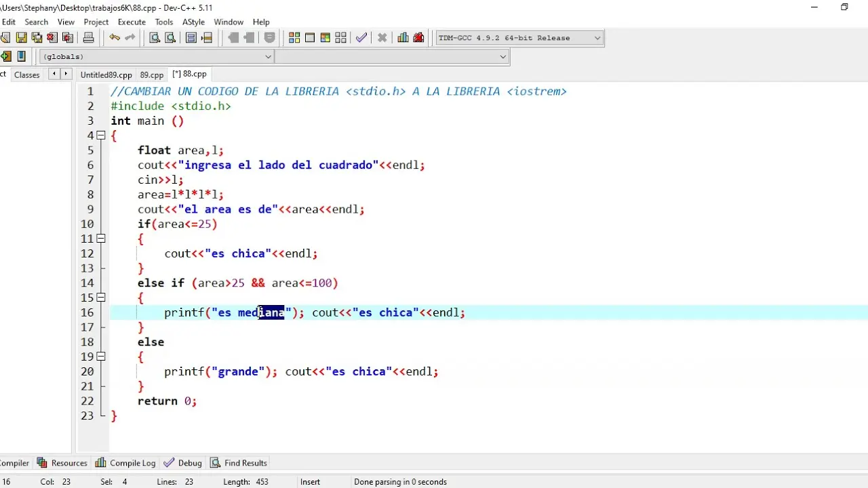
Task: Open the Execute menu
Action: click(x=132, y=22)
